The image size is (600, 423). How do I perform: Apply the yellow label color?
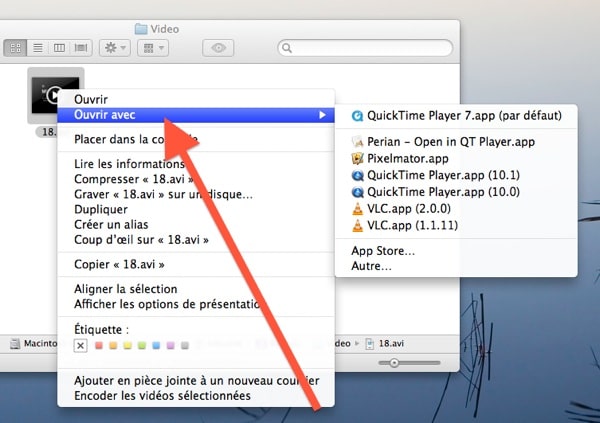point(127,346)
